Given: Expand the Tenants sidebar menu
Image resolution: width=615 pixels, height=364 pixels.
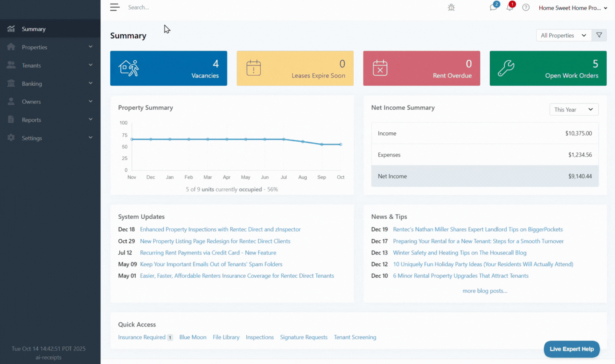Looking at the screenshot, I should [50, 65].
